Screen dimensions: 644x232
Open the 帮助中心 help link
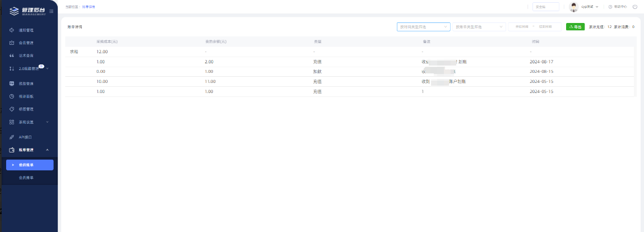(618, 7)
